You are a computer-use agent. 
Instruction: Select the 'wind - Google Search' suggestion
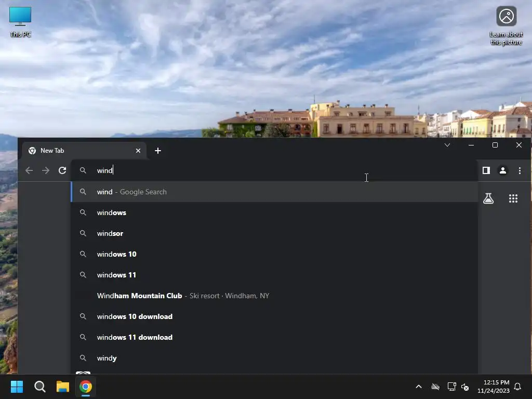tap(274, 192)
